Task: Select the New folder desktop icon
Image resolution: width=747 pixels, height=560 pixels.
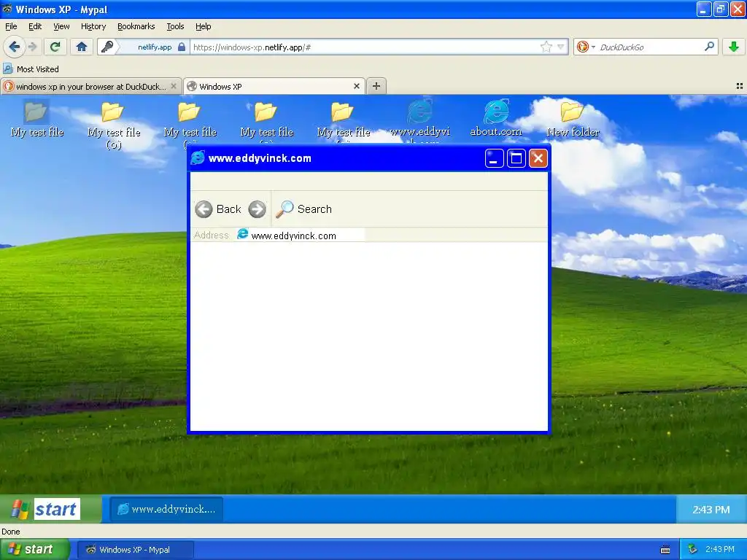Action: [573, 119]
